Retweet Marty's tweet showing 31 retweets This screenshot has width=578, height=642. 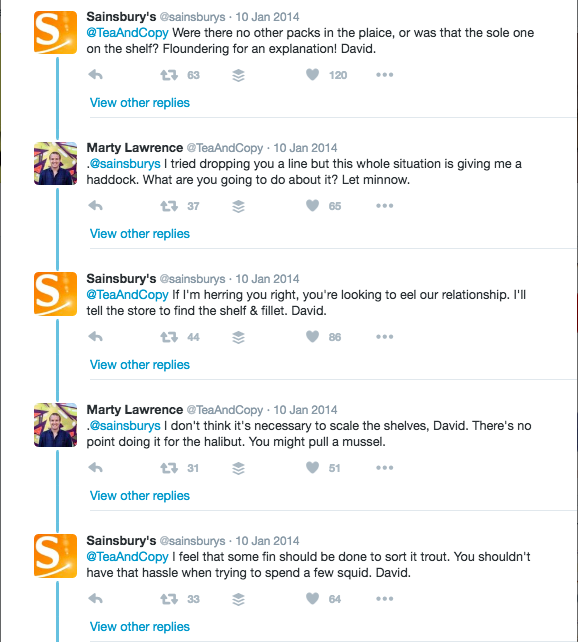(169, 468)
